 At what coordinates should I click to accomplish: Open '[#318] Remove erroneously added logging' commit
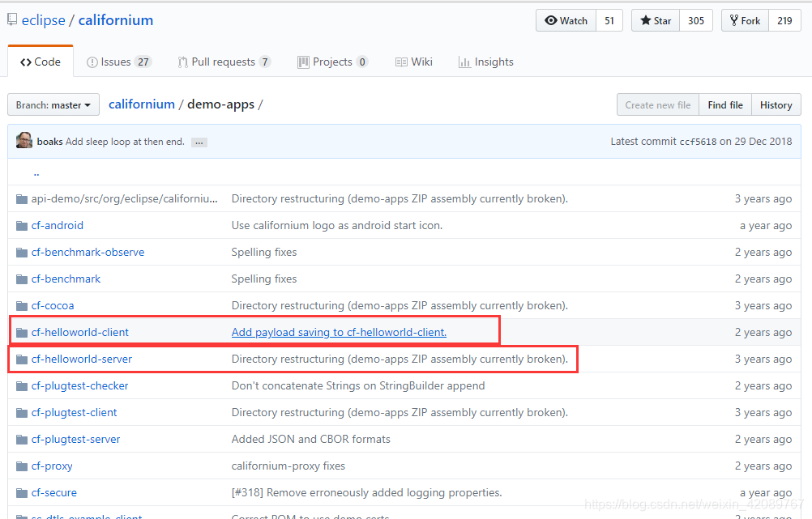click(366, 492)
